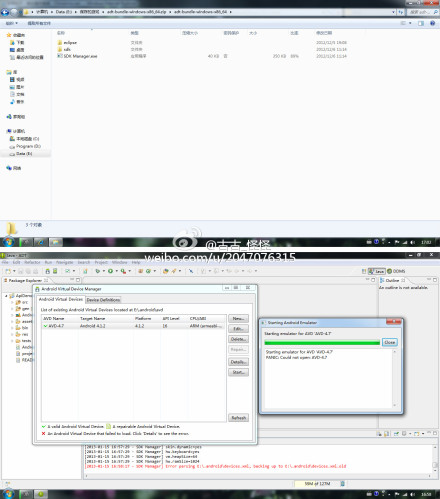Click the Start... button in AVD Manager

pyautogui.click(x=238, y=372)
